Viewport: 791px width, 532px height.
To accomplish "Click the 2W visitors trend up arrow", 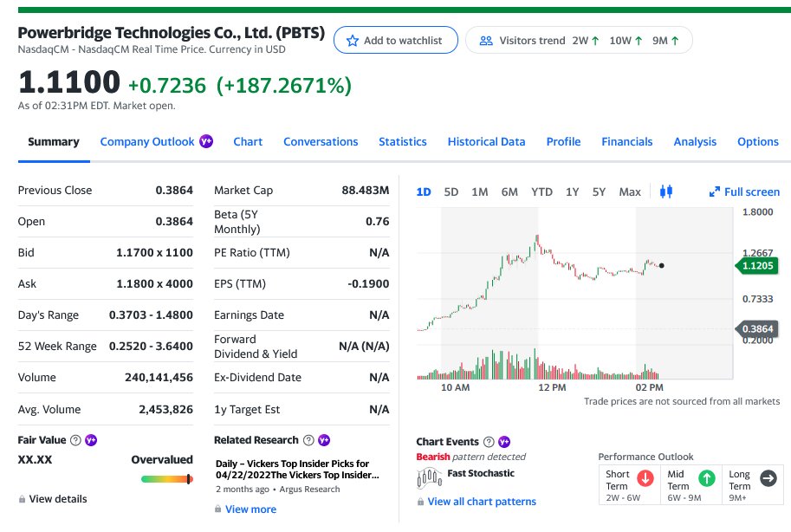I will (x=595, y=41).
